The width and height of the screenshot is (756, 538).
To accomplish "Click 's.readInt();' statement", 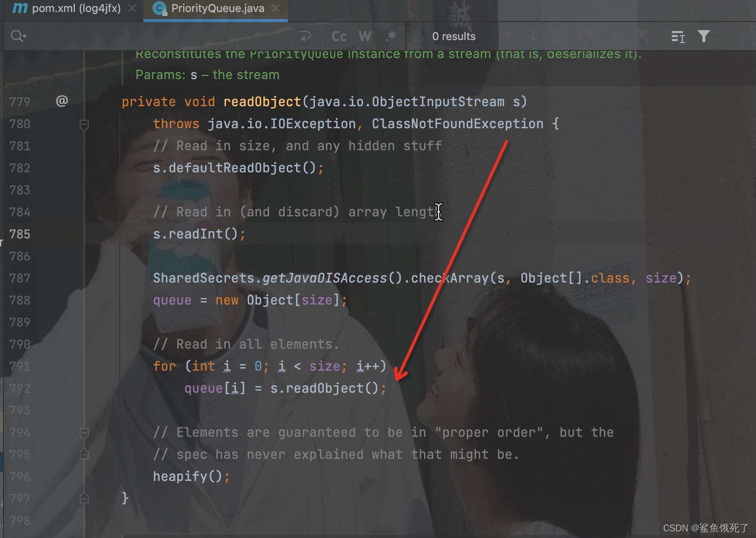I will pyautogui.click(x=200, y=234).
